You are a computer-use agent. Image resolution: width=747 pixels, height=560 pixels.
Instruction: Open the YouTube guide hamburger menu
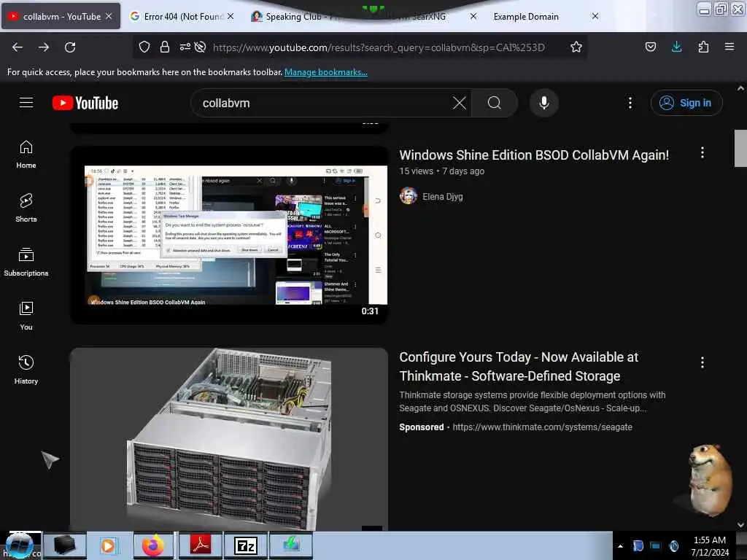(x=26, y=103)
